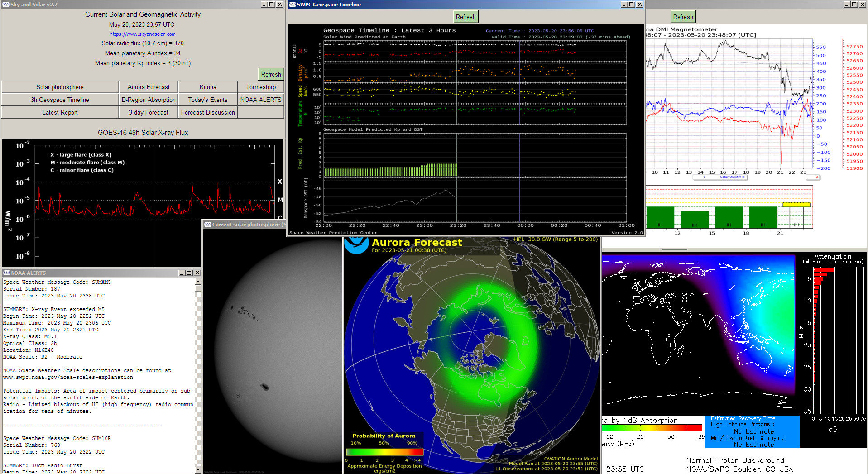This screenshot has height=474, width=868.
Task: Minimize the Sky and Solar window
Action: (x=264, y=4)
